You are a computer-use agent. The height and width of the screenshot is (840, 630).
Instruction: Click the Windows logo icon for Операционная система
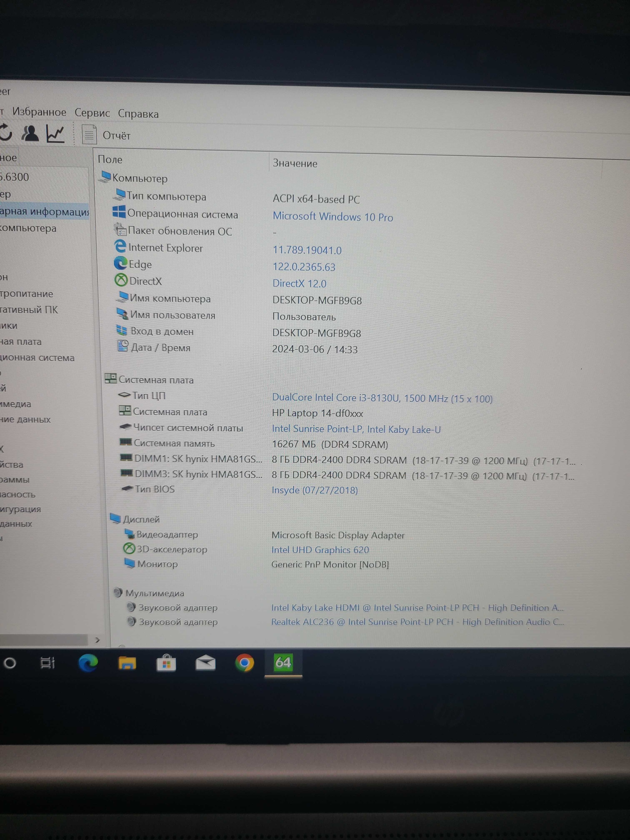(119, 212)
